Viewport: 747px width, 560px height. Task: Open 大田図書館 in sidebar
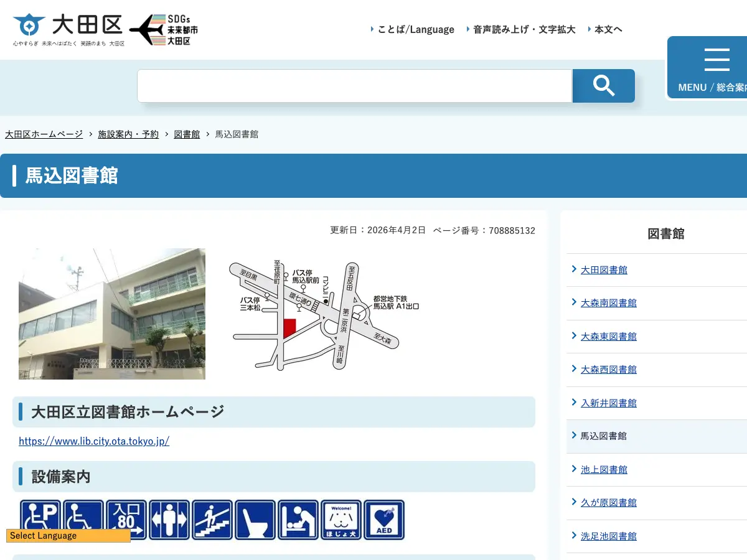[x=604, y=270]
